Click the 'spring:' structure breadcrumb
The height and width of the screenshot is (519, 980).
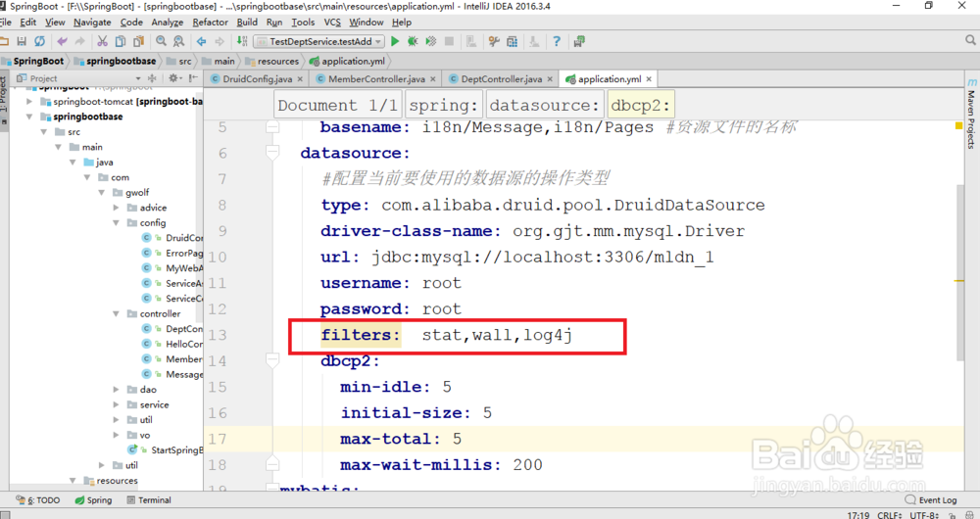click(444, 105)
